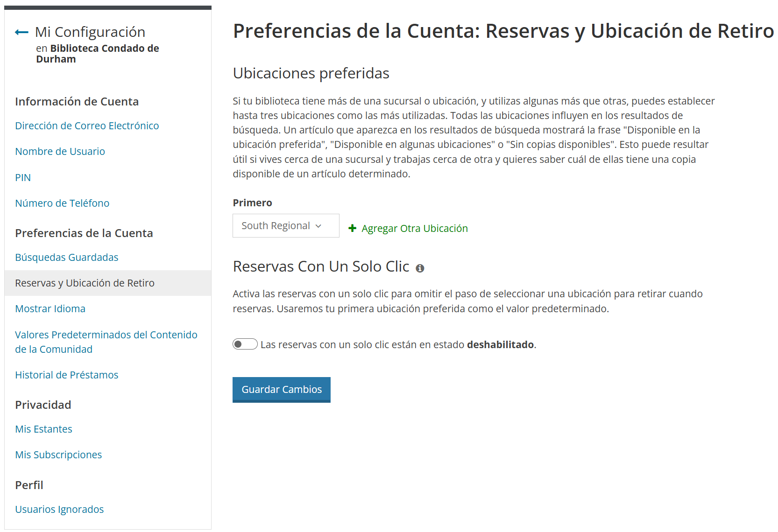The height and width of the screenshot is (532, 778).
Task: Click the Guardar Cambios button
Action: [x=282, y=390]
